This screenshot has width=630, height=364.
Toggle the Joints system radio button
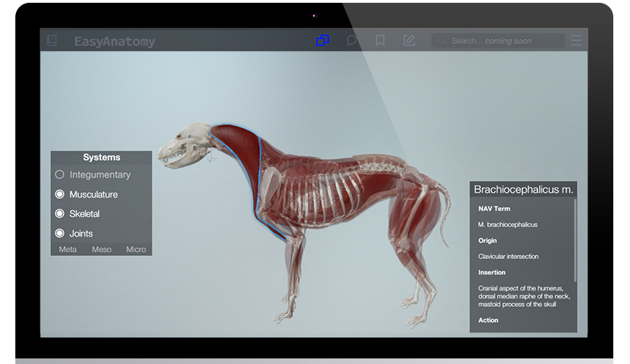pos(60,233)
